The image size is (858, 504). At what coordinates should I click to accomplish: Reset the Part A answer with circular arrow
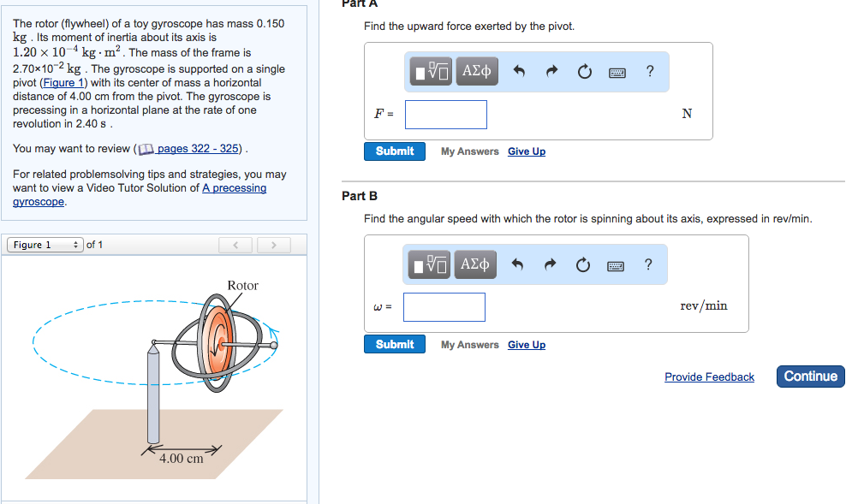click(584, 71)
